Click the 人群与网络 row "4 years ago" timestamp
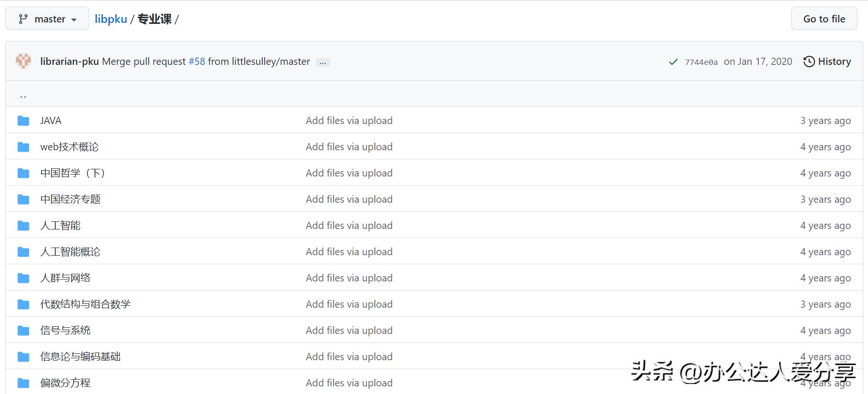This screenshot has width=868, height=394. click(826, 279)
